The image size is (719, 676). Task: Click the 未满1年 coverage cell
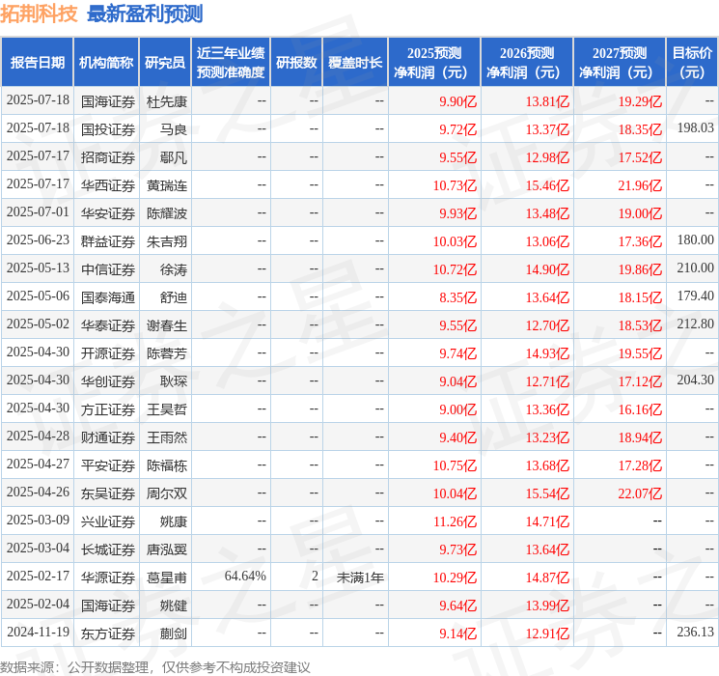click(360, 577)
